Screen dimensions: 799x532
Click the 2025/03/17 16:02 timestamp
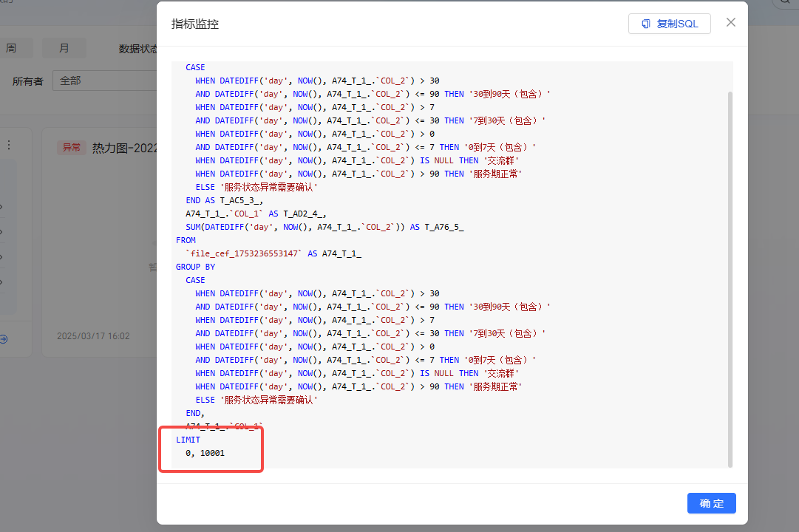click(93, 336)
